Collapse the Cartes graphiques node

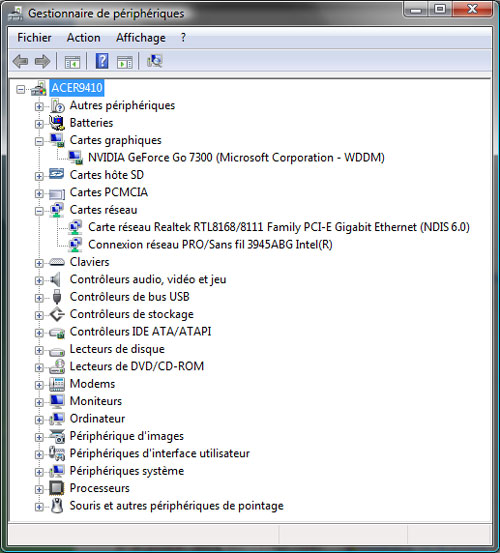[39, 141]
